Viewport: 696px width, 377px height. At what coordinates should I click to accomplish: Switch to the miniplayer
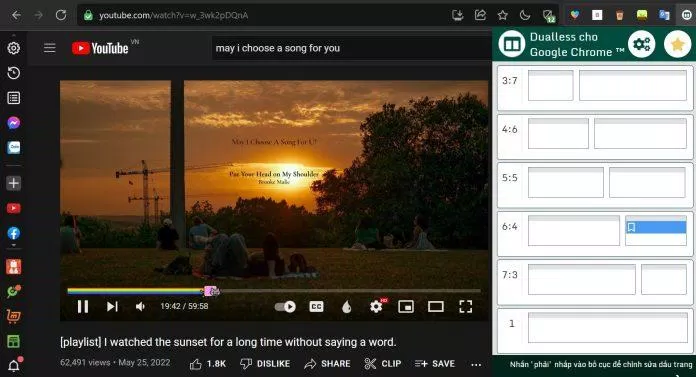tap(406, 306)
